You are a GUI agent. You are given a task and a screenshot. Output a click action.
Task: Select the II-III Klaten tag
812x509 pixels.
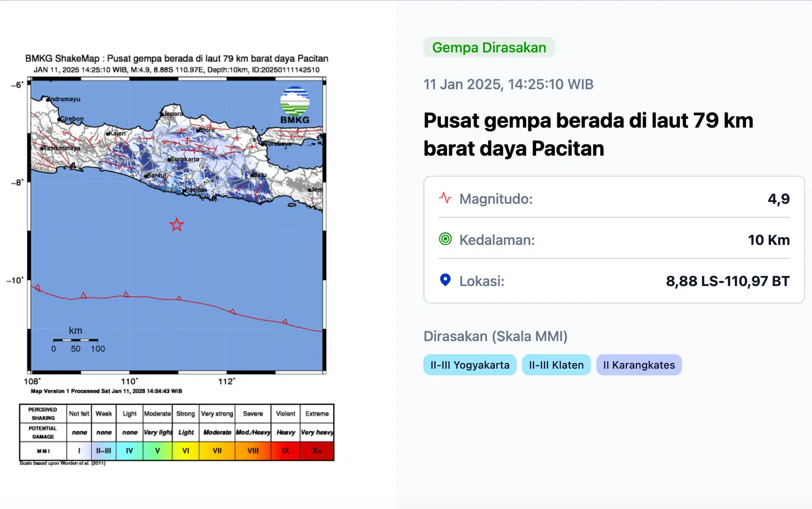[556, 365]
